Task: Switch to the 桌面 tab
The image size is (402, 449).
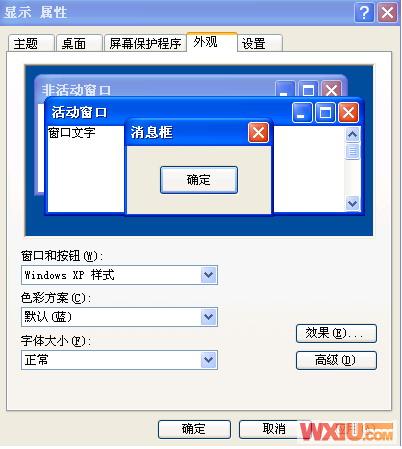Action: 79,43
